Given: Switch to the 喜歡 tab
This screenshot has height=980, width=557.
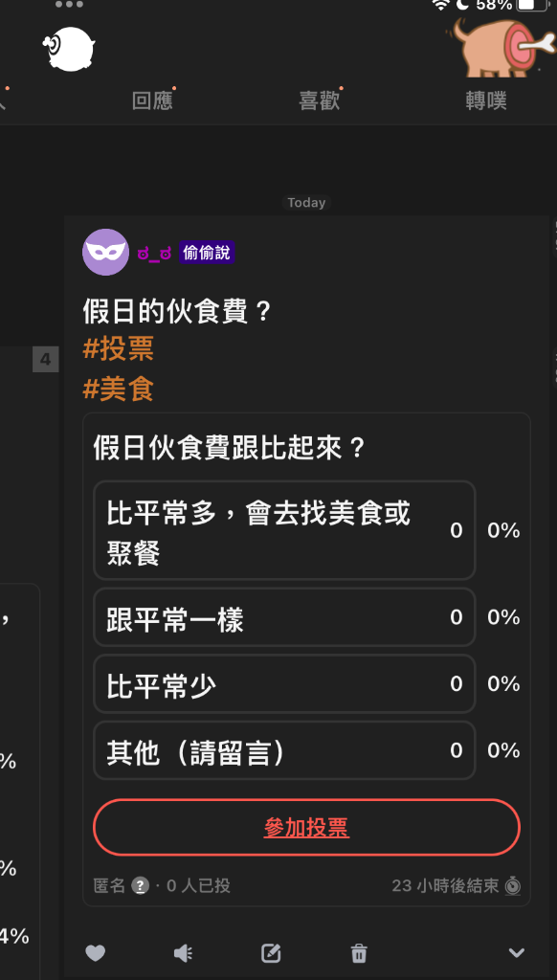Looking at the screenshot, I should 320,100.
